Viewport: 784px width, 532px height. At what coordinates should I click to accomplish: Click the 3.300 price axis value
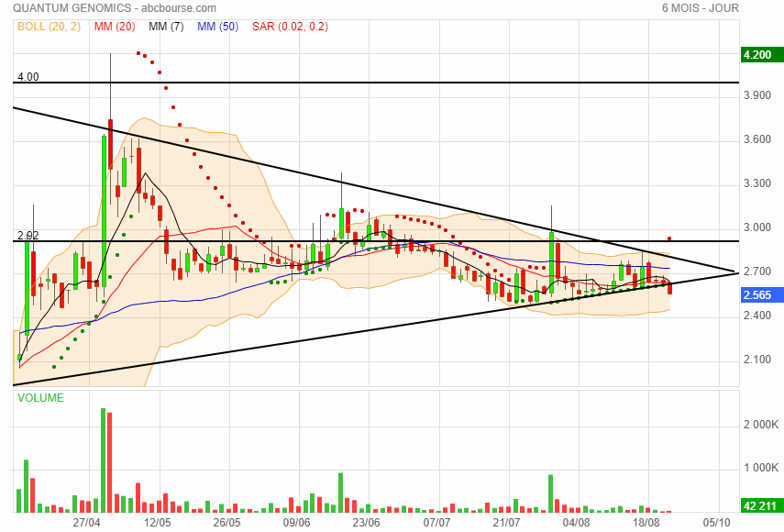click(757, 183)
